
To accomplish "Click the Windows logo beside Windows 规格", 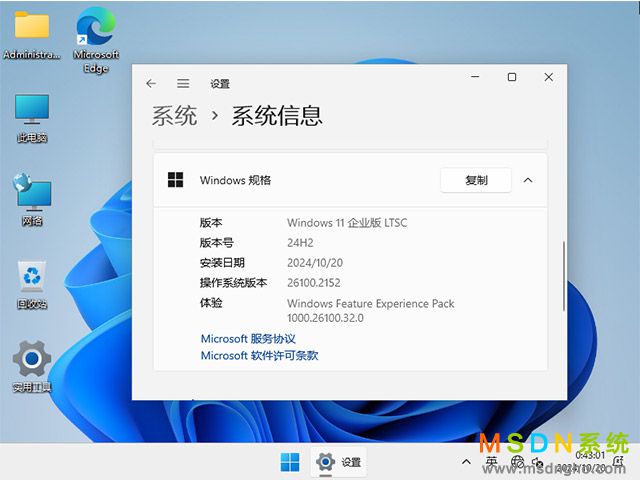I will coord(176,180).
